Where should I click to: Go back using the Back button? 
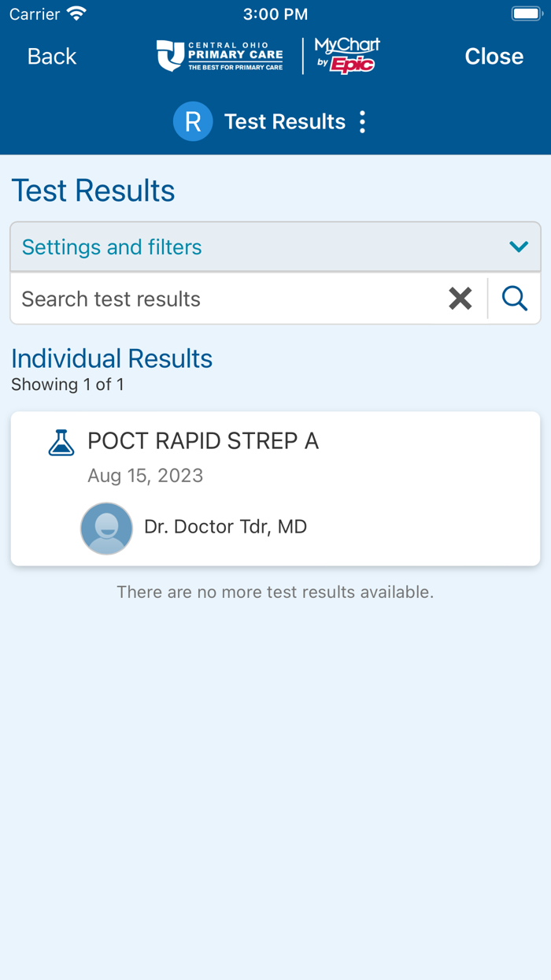pyautogui.click(x=50, y=56)
